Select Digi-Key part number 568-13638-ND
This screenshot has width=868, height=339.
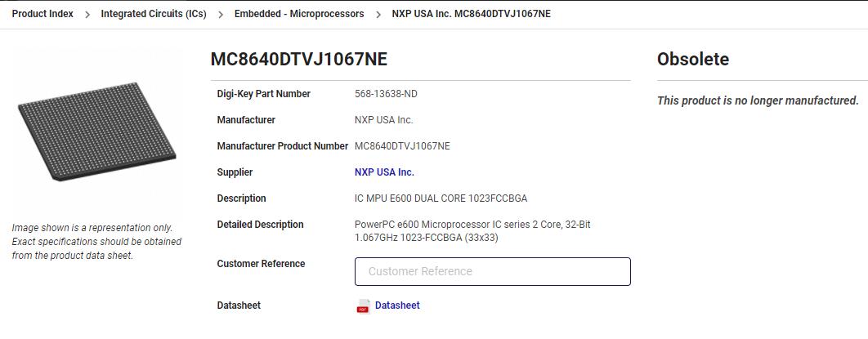pos(386,94)
